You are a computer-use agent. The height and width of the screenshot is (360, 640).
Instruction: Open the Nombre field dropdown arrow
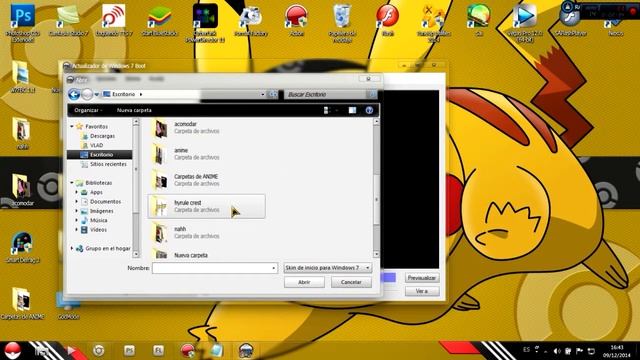274,268
